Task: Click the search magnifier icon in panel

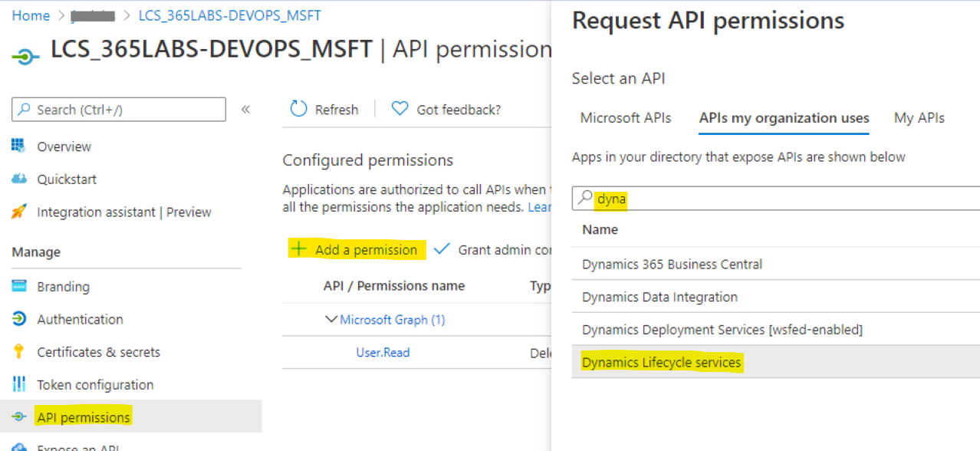Action: tap(586, 199)
